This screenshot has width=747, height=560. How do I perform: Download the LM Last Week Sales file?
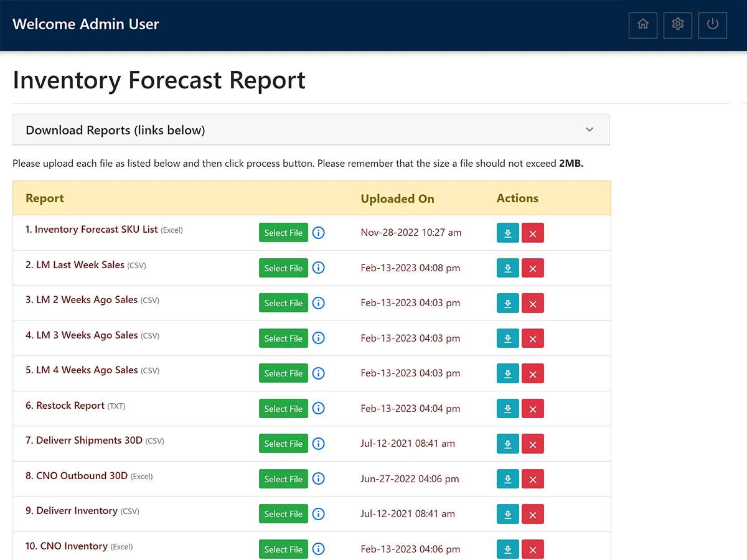coord(508,268)
